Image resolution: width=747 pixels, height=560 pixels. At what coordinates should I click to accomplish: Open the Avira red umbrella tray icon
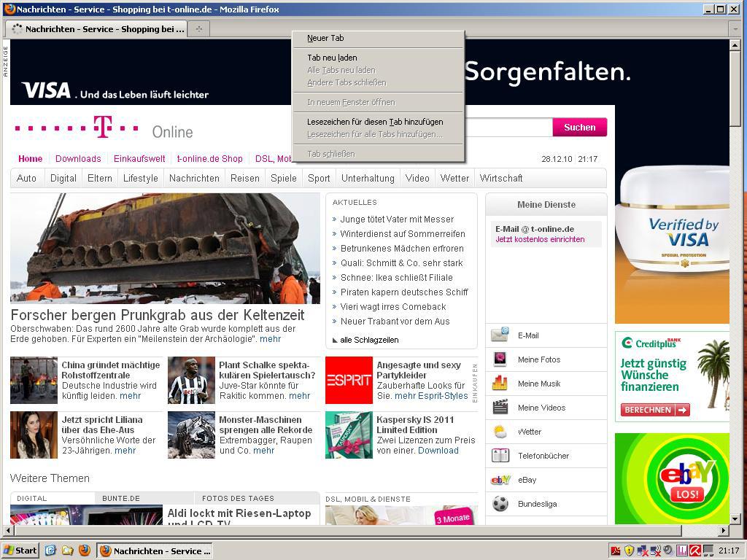(x=695, y=551)
